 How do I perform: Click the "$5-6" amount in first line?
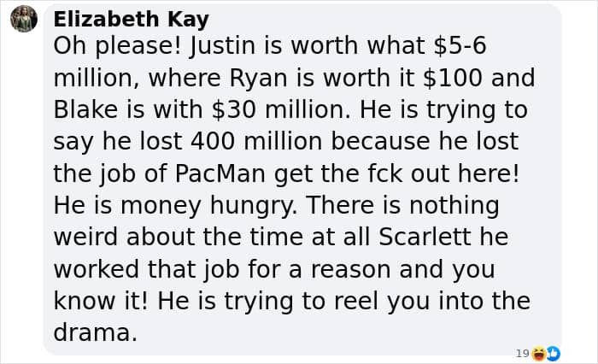pos(460,46)
